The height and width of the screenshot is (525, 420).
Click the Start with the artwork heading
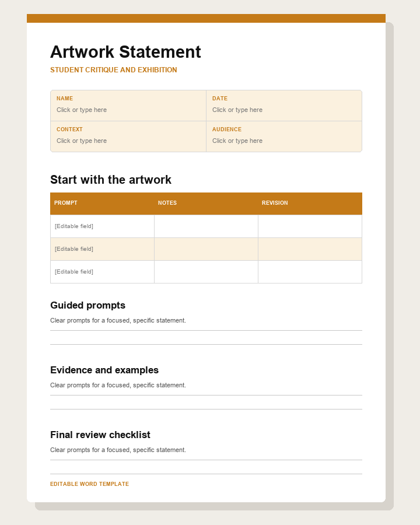[x=111, y=180]
